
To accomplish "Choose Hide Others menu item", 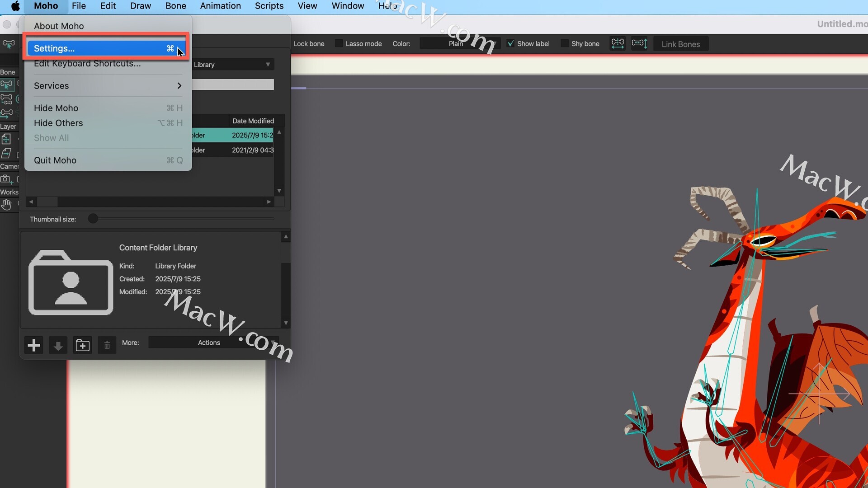I will pyautogui.click(x=108, y=123).
